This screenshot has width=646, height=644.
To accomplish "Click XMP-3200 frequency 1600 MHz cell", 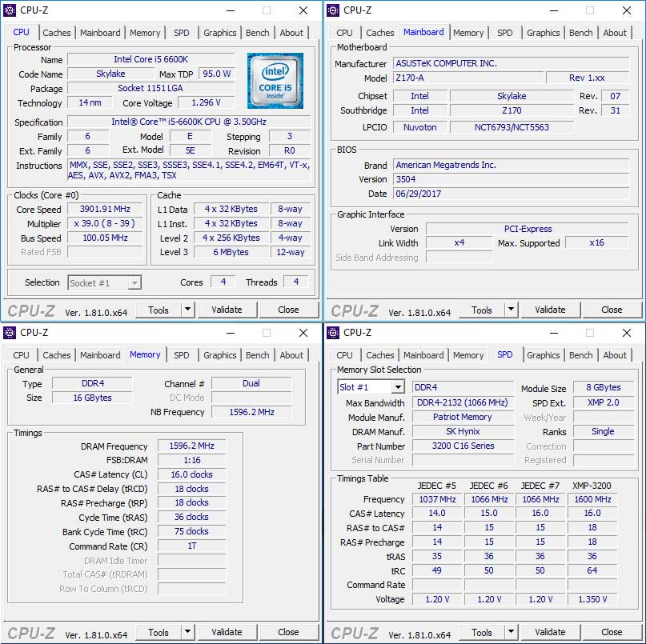I will pyautogui.click(x=592, y=499).
